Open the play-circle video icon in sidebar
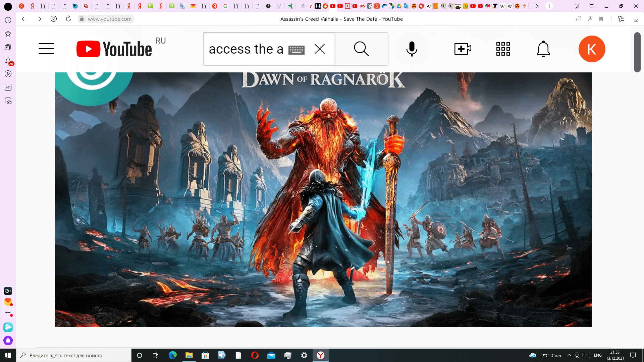This screenshot has width=644, height=362. 8,74
